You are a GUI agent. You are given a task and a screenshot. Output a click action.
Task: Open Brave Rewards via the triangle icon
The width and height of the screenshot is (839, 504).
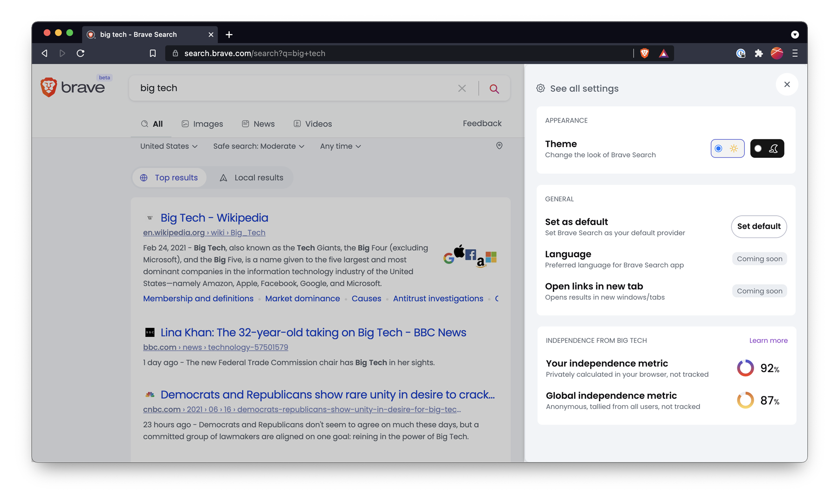[x=663, y=53]
